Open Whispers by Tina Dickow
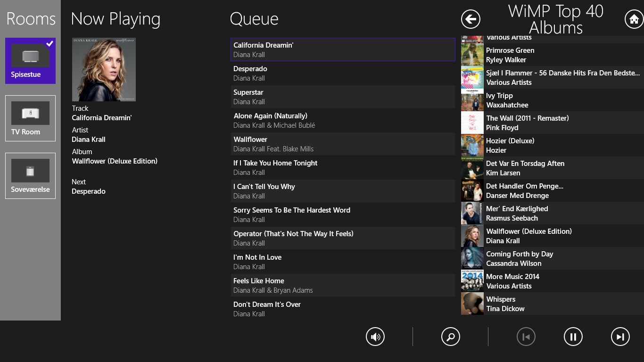Screen dimensions: 644x362 click(553, 304)
